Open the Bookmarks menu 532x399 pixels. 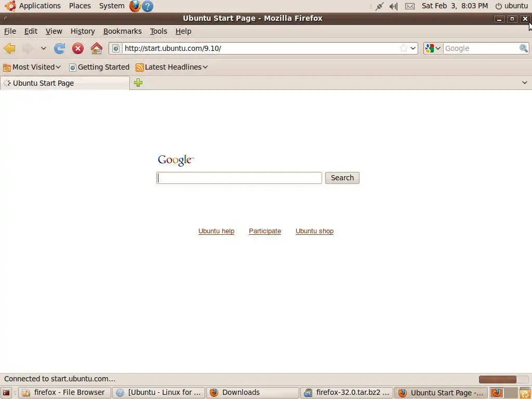pyautogui.click(x=123, y=31)
